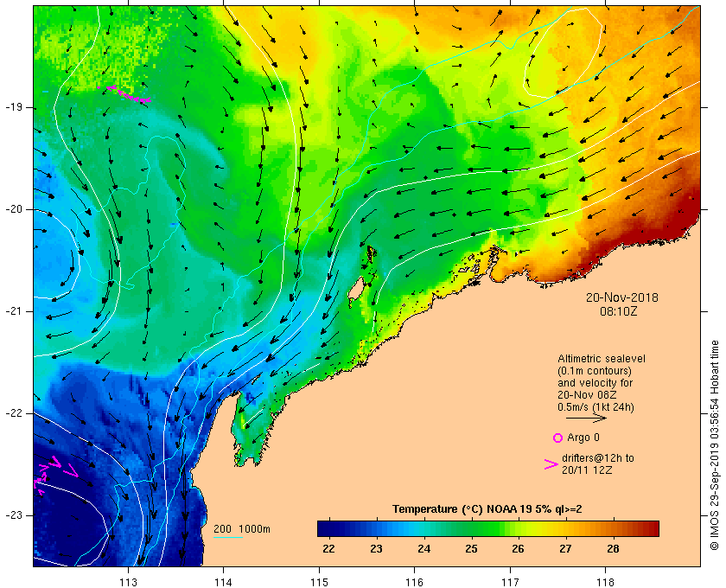Click the time label 08:10Z
This screenshot has height=588, width=726.
pos(619,311)
